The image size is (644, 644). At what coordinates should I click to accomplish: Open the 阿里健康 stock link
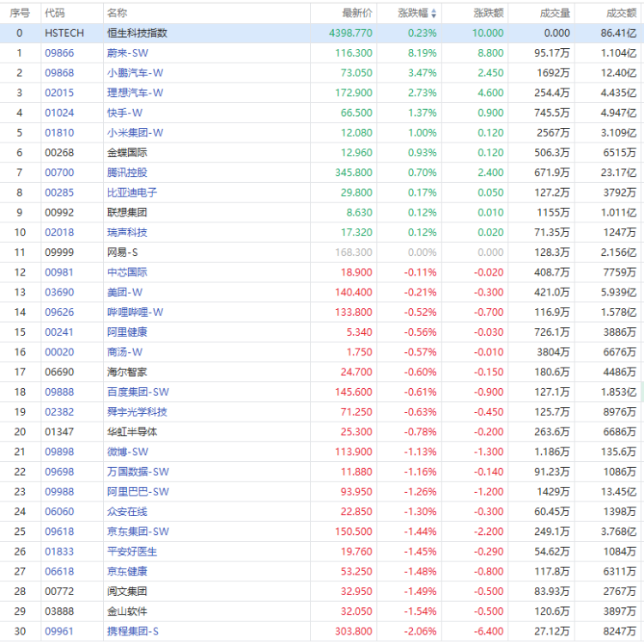(x=127, y=332)
